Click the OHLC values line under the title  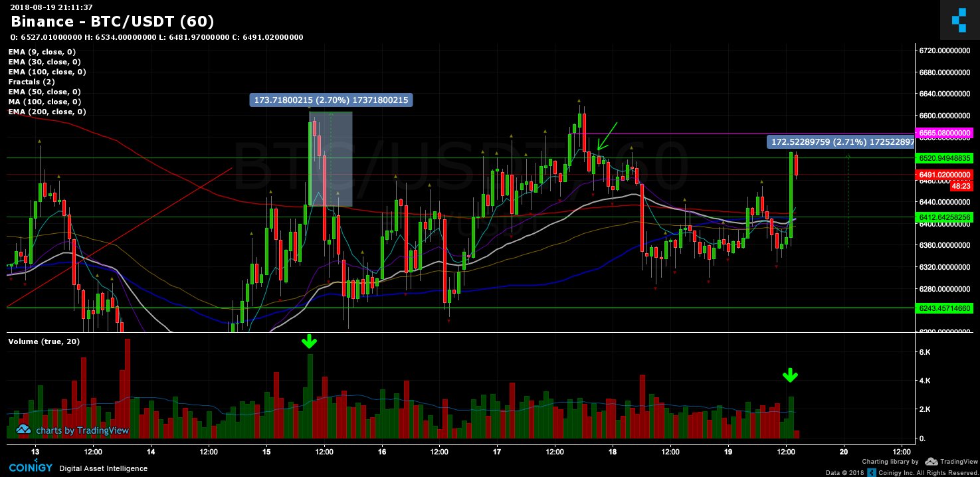157,37
